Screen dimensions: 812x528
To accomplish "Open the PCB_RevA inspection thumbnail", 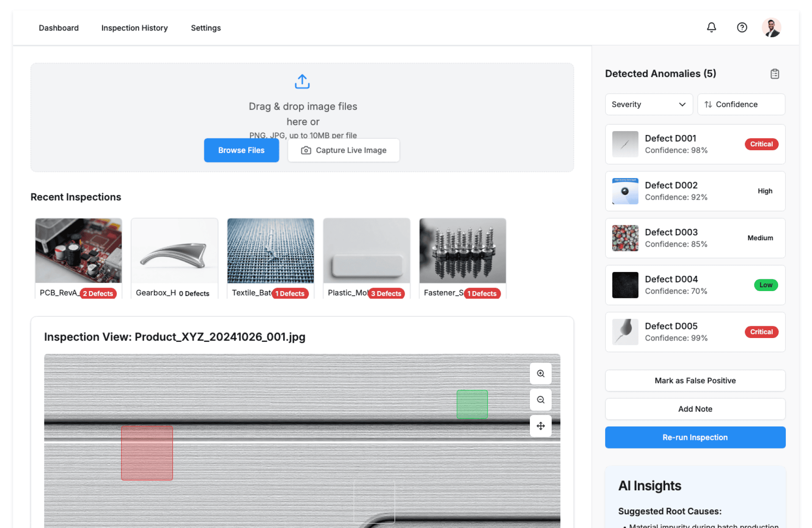I will pos(79,250).
